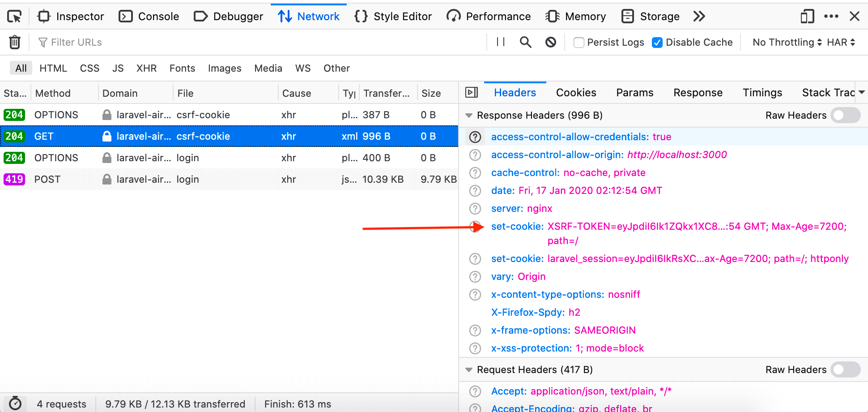Filter requests by JS

118,68
